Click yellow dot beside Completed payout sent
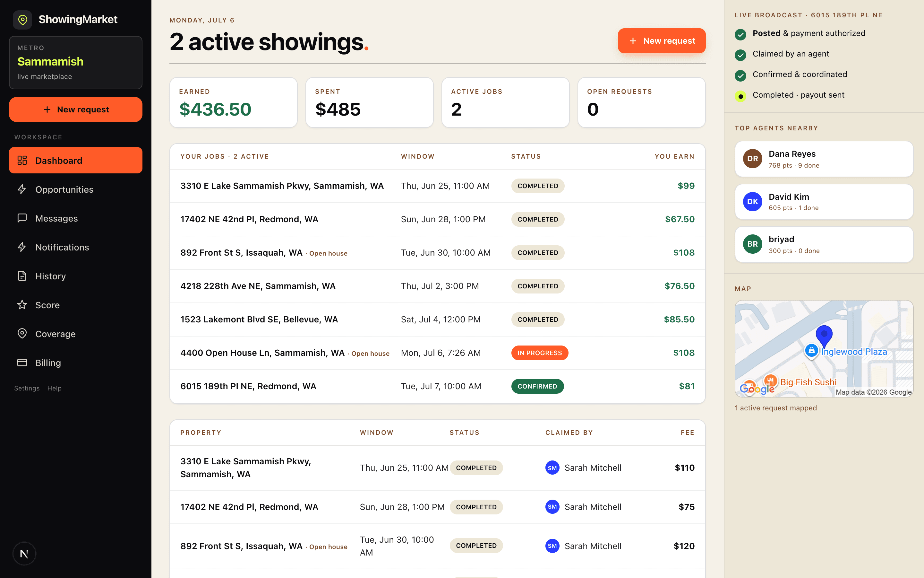The height and width of the screenshot is (578, 924). coord(740,96)
